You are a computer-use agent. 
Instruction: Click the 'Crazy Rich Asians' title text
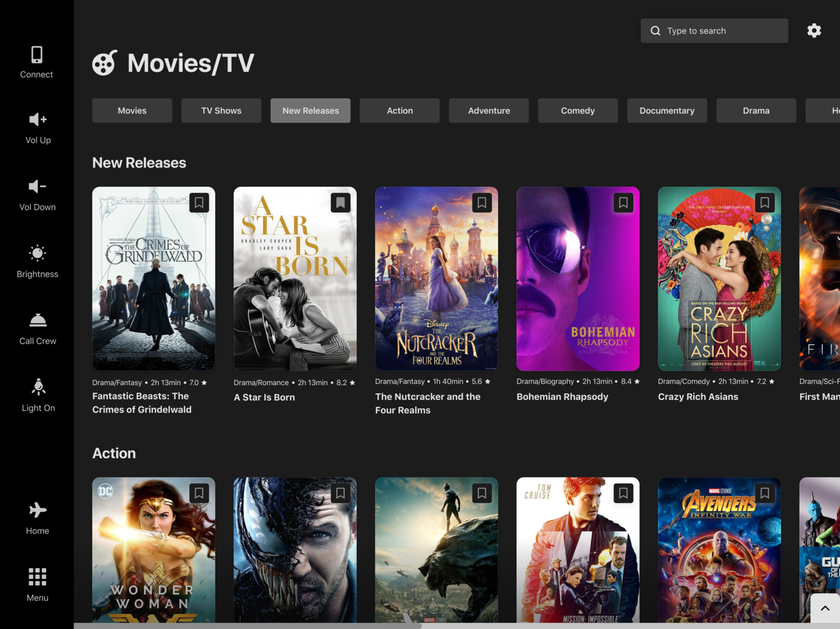(698, 397)
